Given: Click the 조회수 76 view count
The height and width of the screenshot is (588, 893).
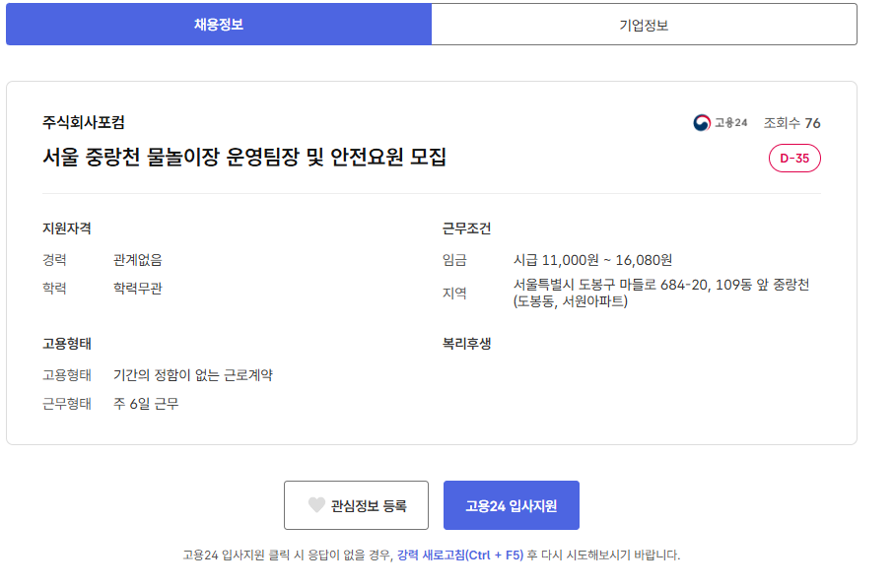Looking at the screenshot, I should (791, 123).
